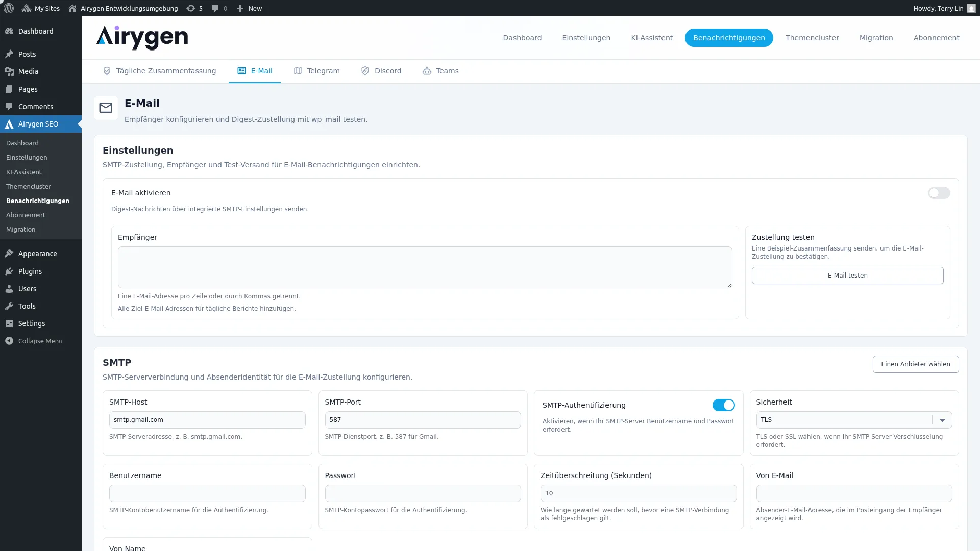
Task: Click the Collapse Menu arrow icon
Action: pos(9,341)
